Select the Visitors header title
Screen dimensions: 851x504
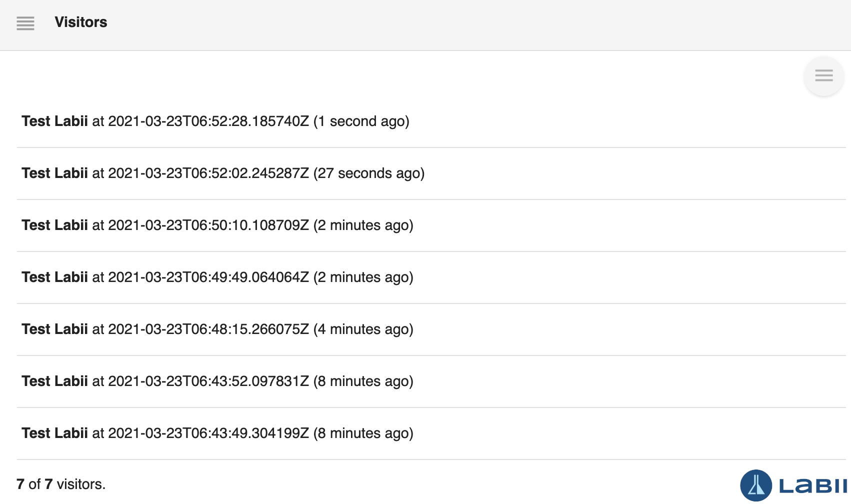[81, 22]
